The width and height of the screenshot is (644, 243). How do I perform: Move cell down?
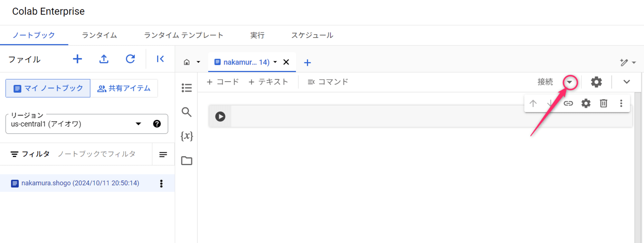[x=550, y=103]
